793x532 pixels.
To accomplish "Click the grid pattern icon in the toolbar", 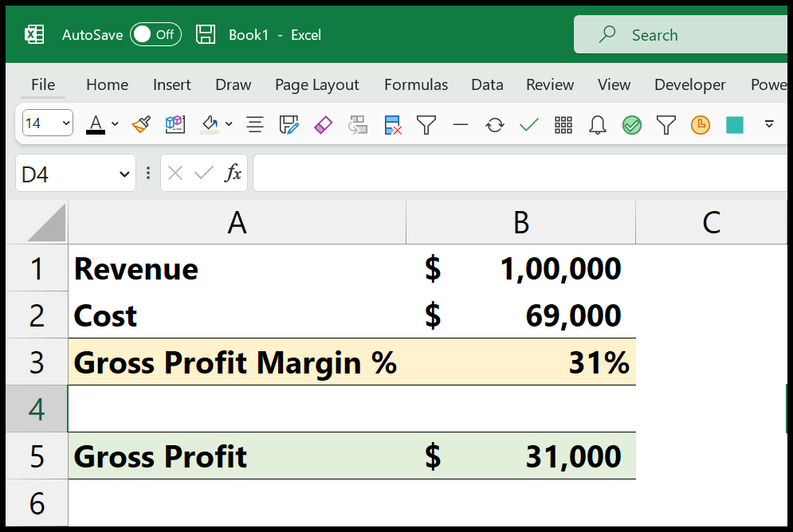I will point(563,124).
